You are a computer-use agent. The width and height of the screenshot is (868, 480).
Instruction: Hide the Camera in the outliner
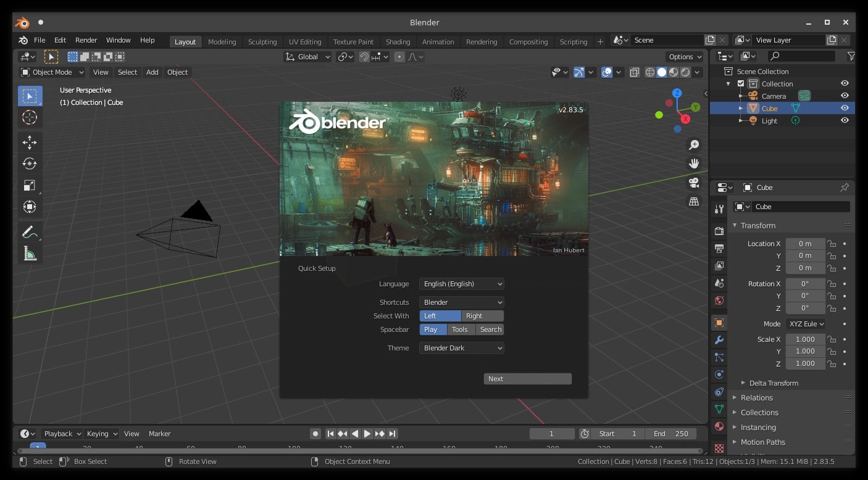click(845, 96)
